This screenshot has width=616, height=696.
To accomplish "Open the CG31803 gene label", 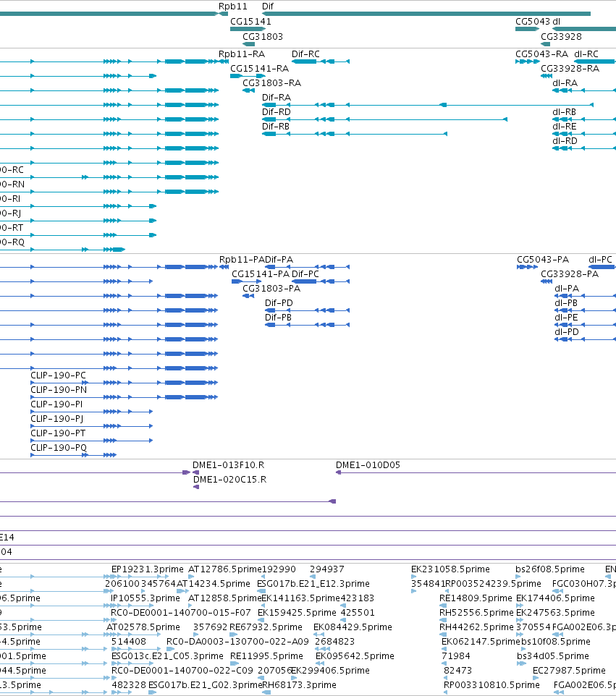I will coord(263,36).
